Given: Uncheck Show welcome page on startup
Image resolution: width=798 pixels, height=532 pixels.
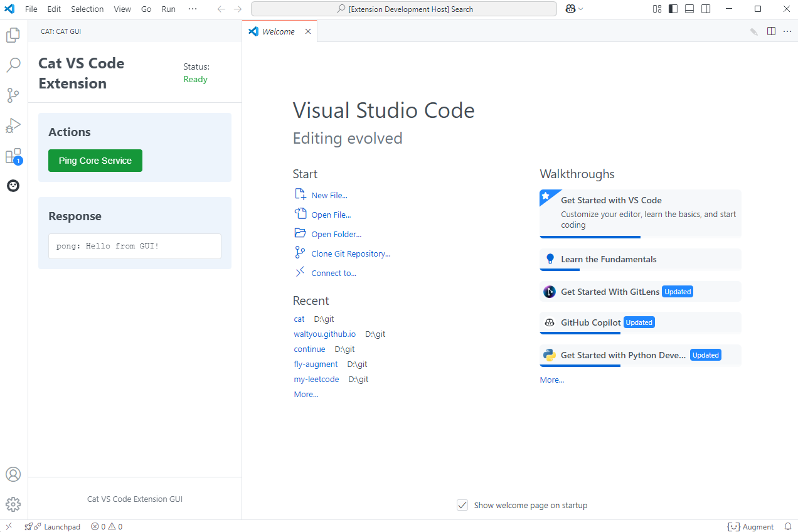Looking at the screenshot, I should coord(462,505).
